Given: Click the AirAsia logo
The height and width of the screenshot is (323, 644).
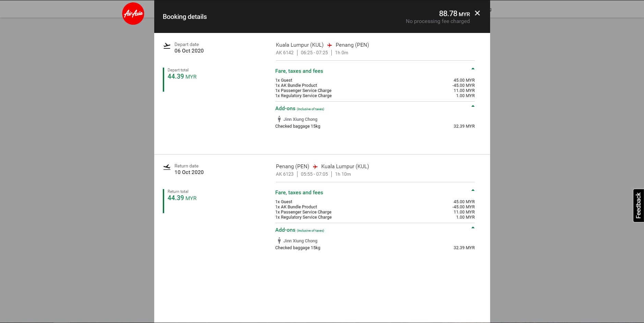Looking at the screenshot, I should pyautogui.click(x=133, y=14).
